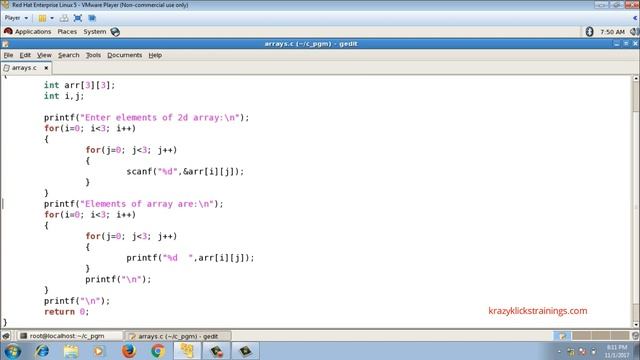Click scrollbar down arrow in gedit

pos(636,324)
